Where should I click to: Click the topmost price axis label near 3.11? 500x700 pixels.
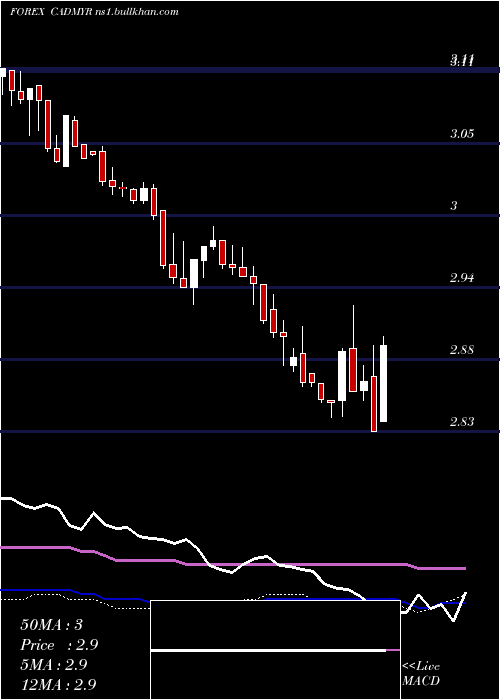[462, 60]
